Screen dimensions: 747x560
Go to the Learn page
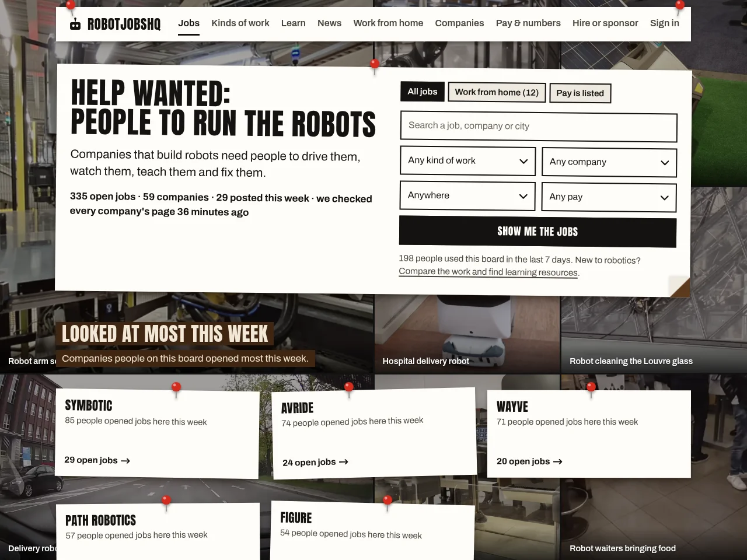coord(293,23)
